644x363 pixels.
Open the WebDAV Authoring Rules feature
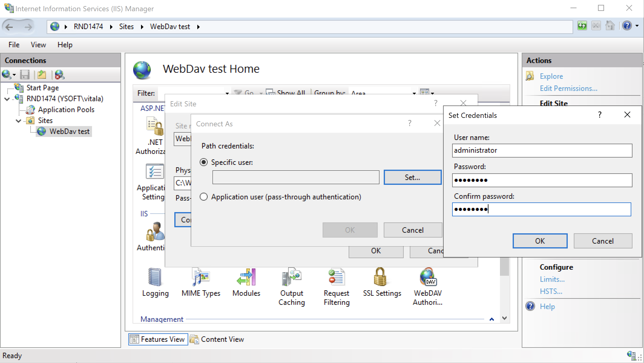coord(428,282)
